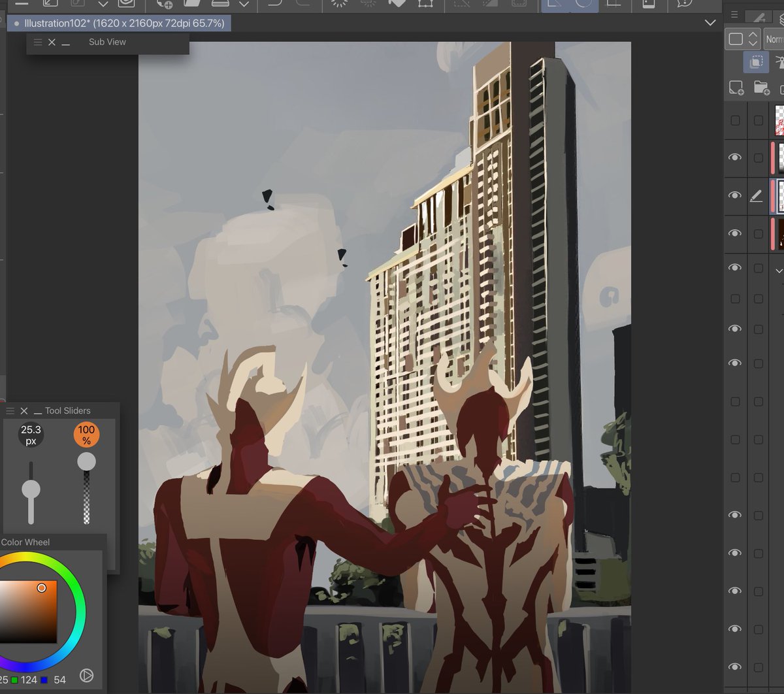This screenshot has height=694, width=784.
Task: Hide the gradient thumbnail layer
Action: (x=735, y=157)
